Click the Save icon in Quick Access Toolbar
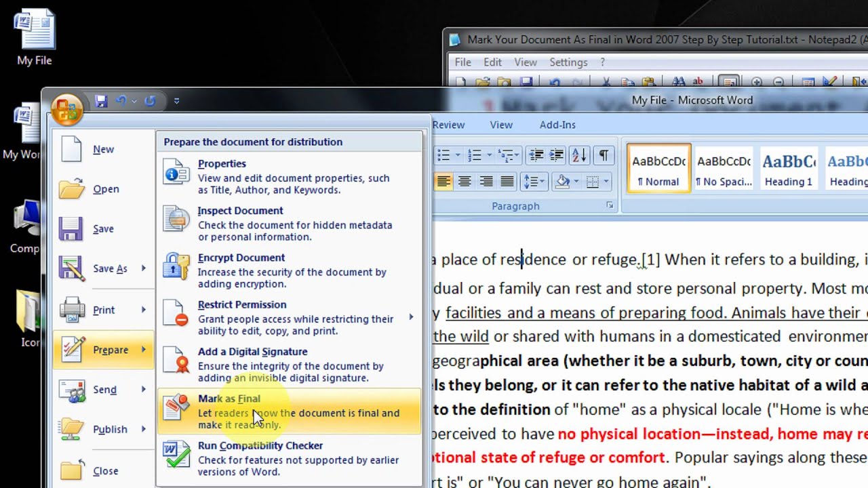This screenshot has width=868, height=488. click(102, 101)
